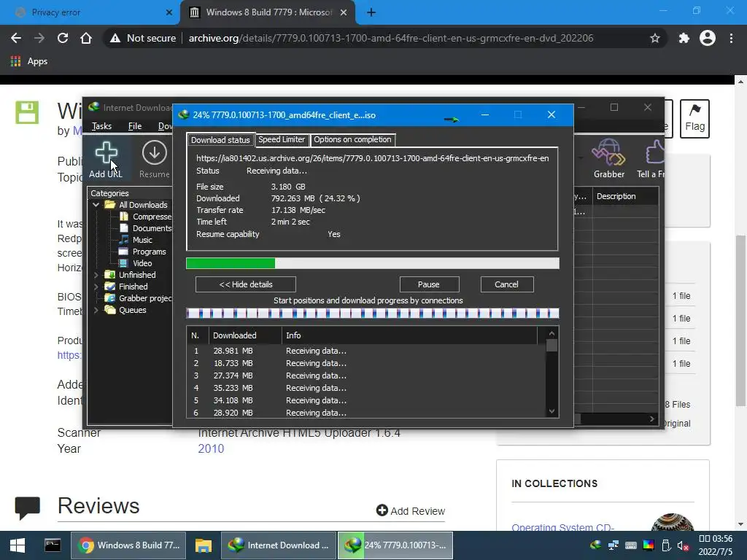Open a new Chrome tab
Screen dimensions: 747x560
tap(371, 12)
